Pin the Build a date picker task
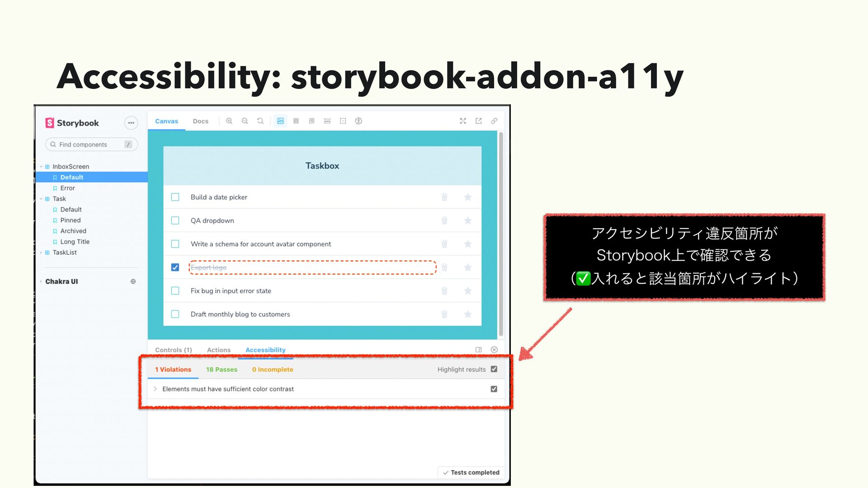 tap(468, 197)
